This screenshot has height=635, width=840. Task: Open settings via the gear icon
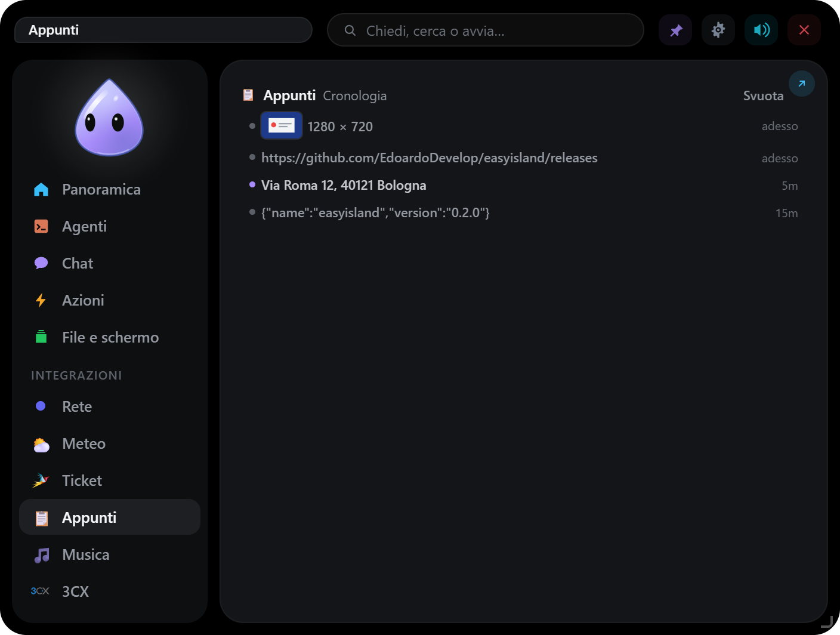click(718, 30)
